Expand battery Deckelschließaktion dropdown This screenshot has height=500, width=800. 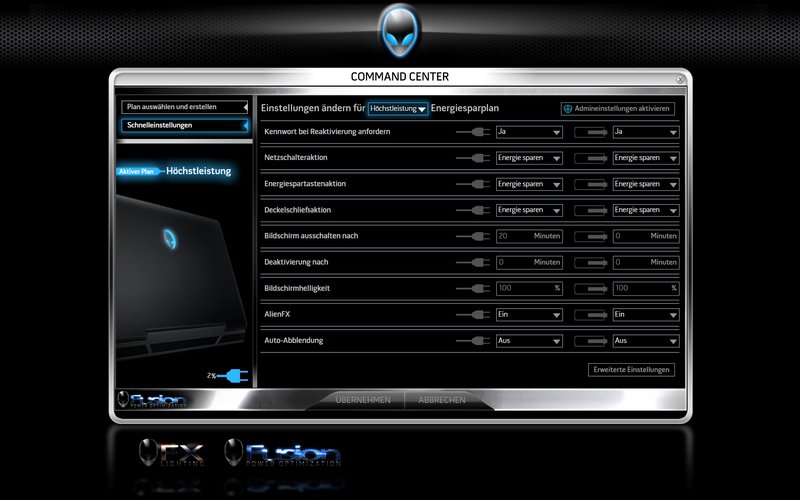click(646, 210)
